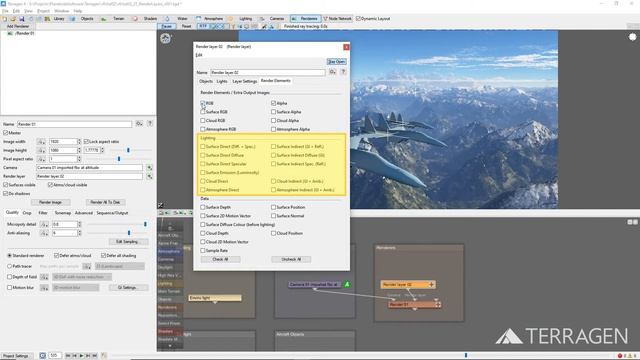Click the preset icon beside the Render layer name
640x360 pixels.
[333, 72]
